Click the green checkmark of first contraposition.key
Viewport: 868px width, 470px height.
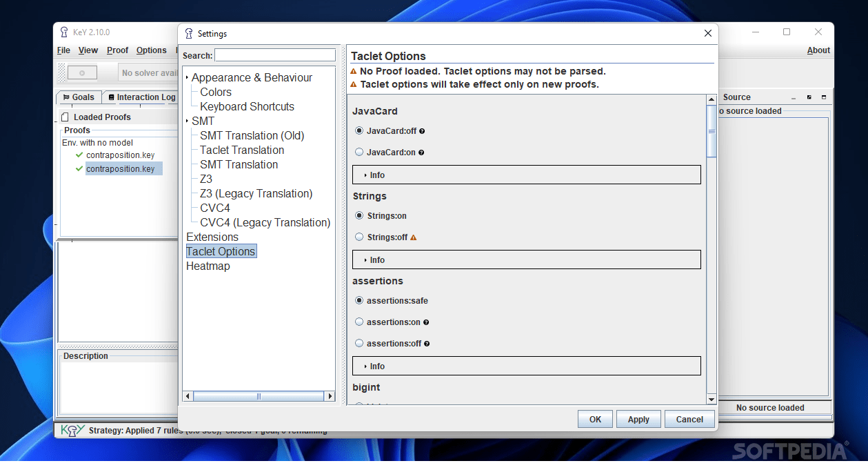pos(79,155)
